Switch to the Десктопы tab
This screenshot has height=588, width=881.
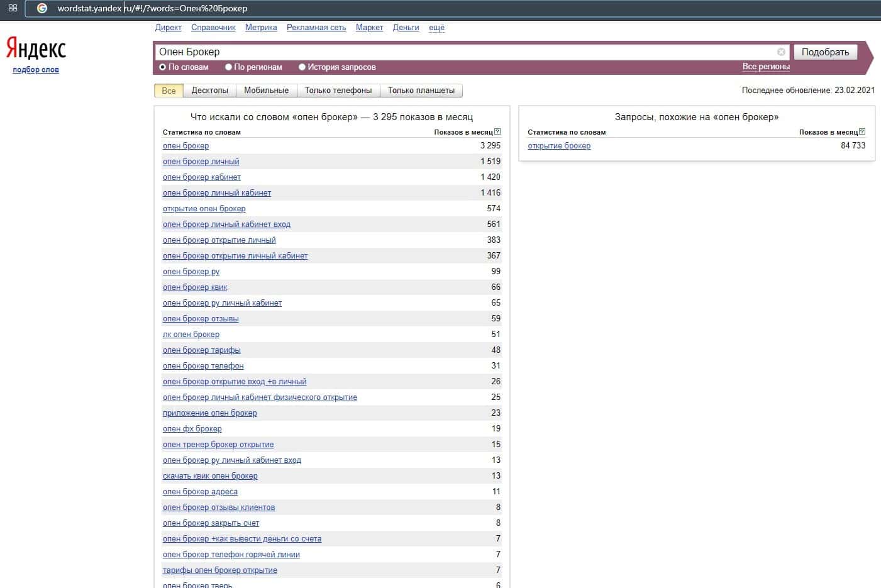click(x=209, y=91)
